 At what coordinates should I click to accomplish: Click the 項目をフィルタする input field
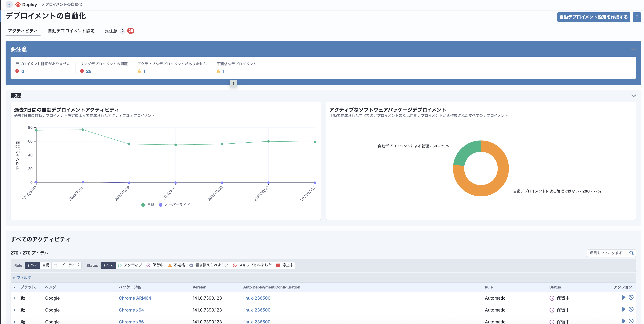click(x=606, y=253)
